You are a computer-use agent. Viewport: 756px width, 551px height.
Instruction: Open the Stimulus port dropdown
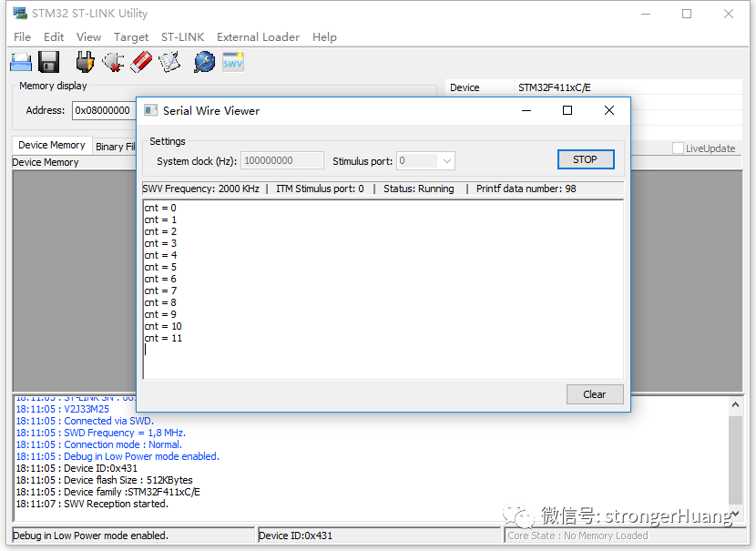425,160
